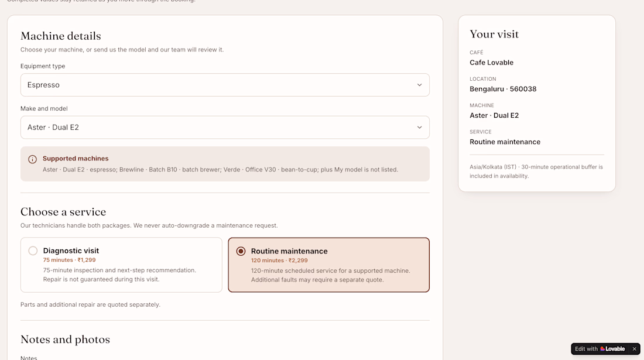Click the "Supported machines" notice title
Screen dimensions: 644x360
76,159
